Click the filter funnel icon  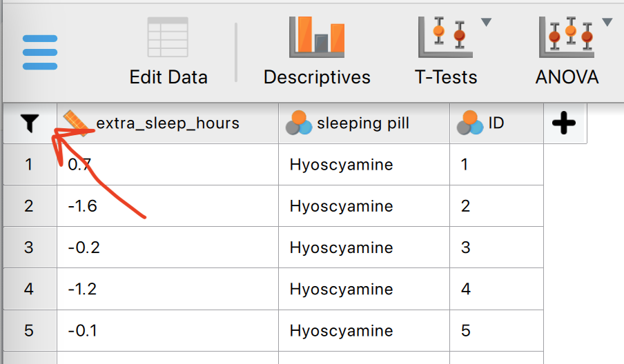point(30,123)
